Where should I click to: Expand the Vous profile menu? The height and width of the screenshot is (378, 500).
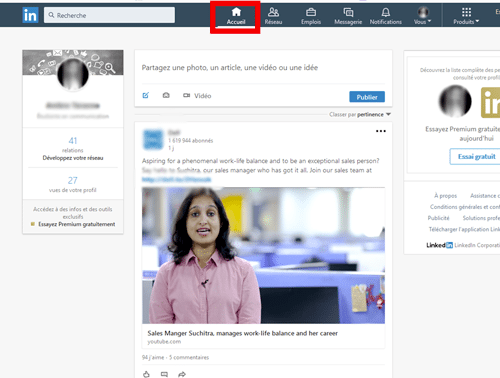click(423, 16)
